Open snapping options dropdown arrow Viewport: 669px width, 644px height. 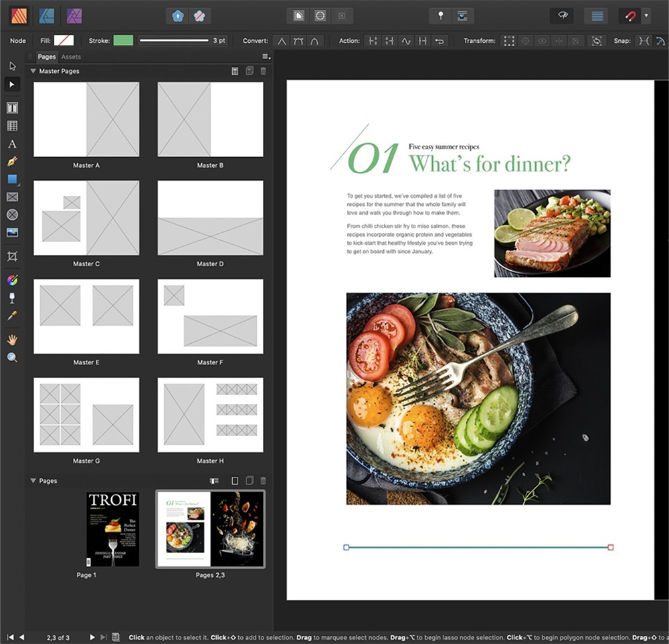[646, 16]
